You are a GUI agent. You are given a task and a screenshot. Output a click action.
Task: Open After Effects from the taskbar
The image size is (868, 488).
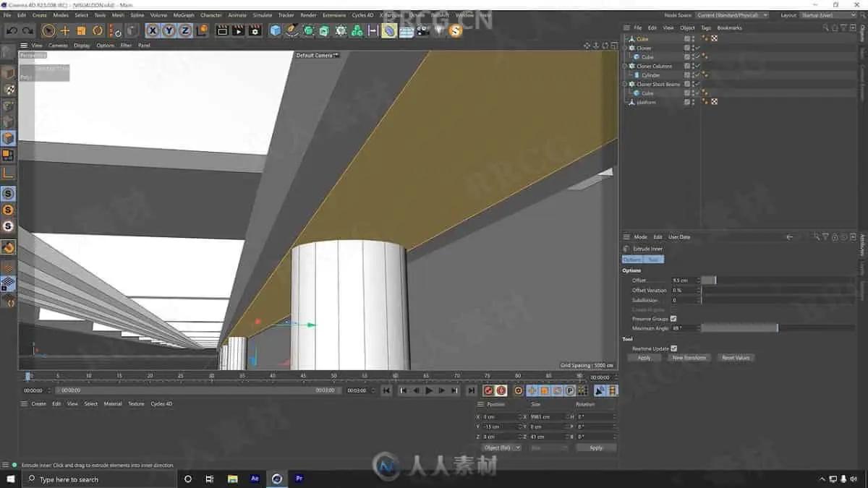pyautogui.click(x=255, y=479)
